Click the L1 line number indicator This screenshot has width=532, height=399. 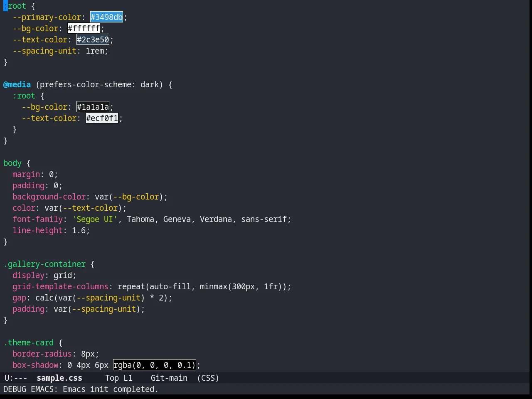[x=128, y=378]
